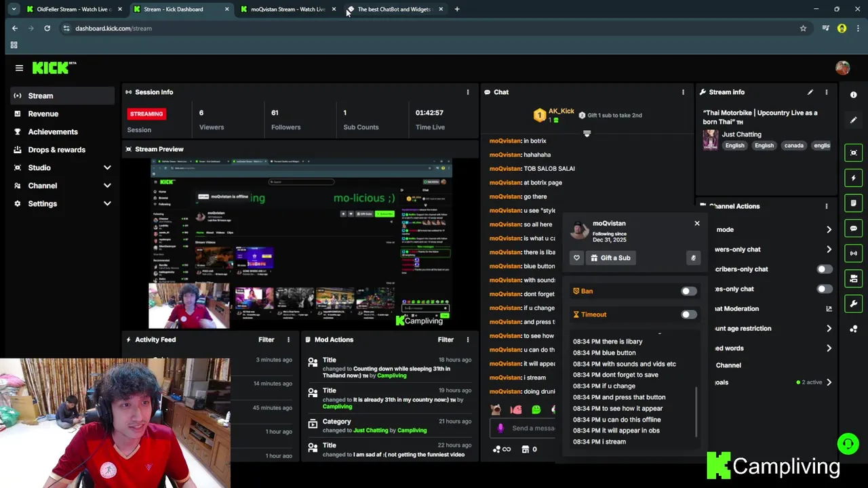Screen dimensions: 868x488
Task: Click the canada stream tag
Action: [x=793, y=146]
